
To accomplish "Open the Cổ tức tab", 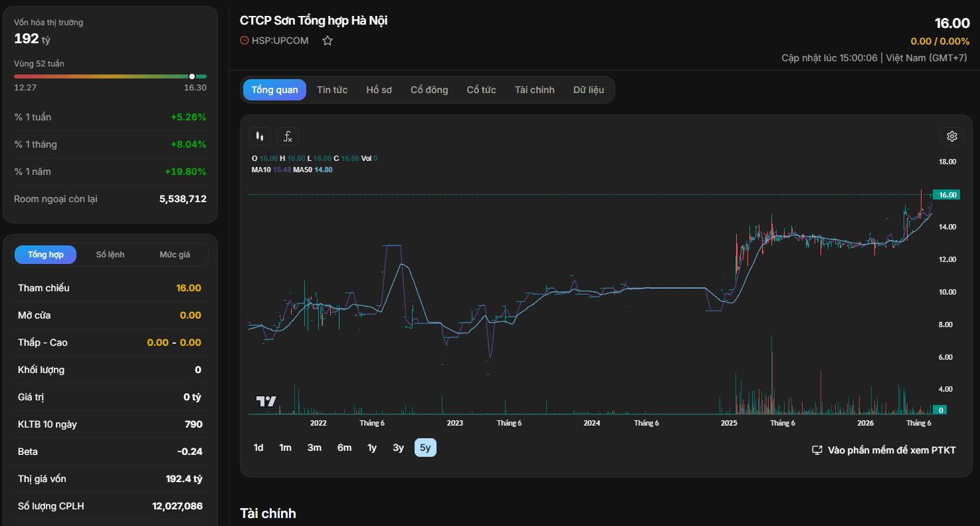I will click(x=481, y=90).
